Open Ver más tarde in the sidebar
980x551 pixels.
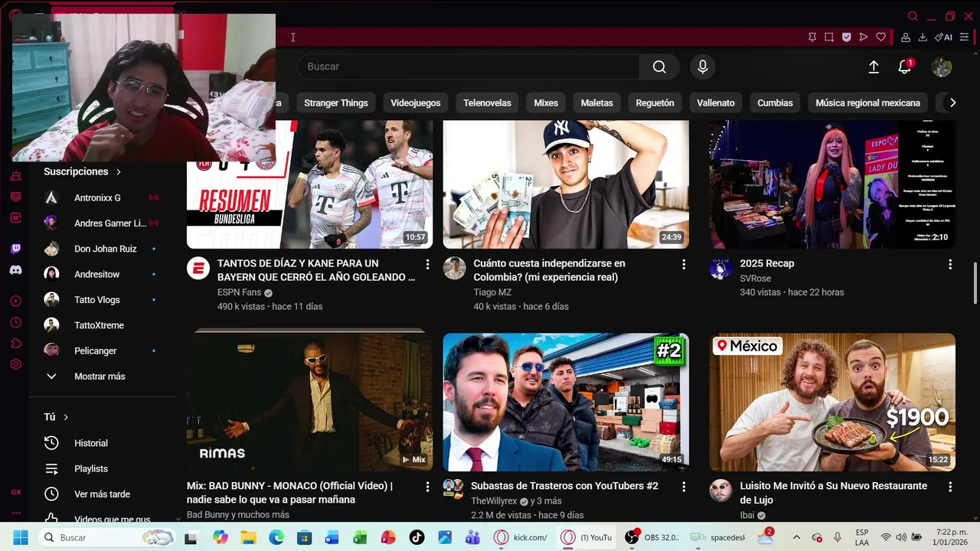[102, 494]
